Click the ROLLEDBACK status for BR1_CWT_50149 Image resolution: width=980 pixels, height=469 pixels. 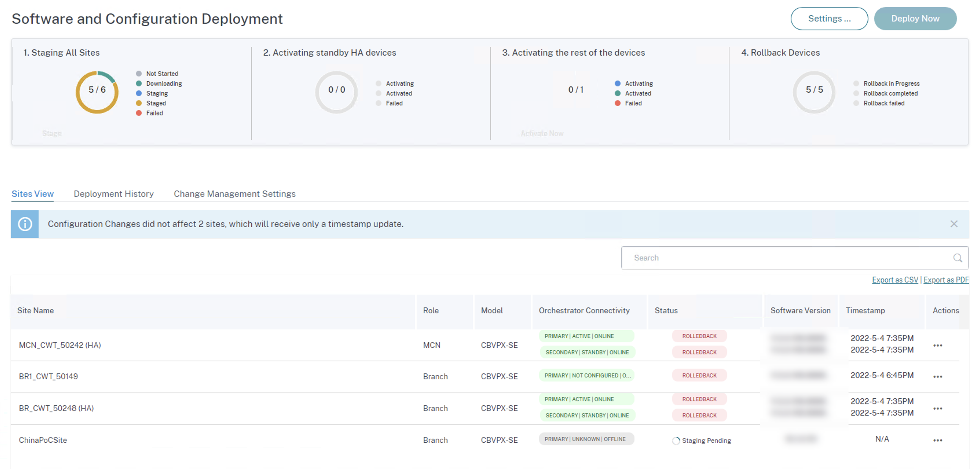click(x=699, y=375)
